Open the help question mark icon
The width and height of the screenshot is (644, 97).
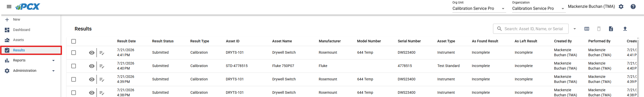(x=633, y=7)
